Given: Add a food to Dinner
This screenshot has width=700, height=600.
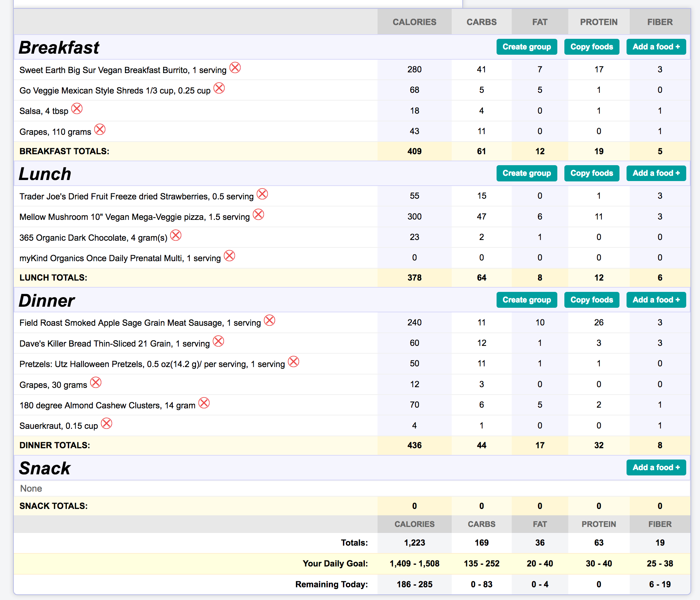Looking at the screenshot, I should tap(656, 300).
